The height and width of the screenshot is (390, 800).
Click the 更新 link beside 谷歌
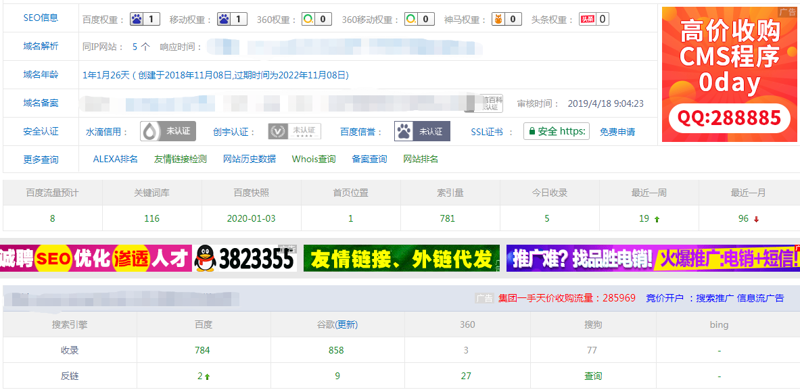tap(345, 325)
